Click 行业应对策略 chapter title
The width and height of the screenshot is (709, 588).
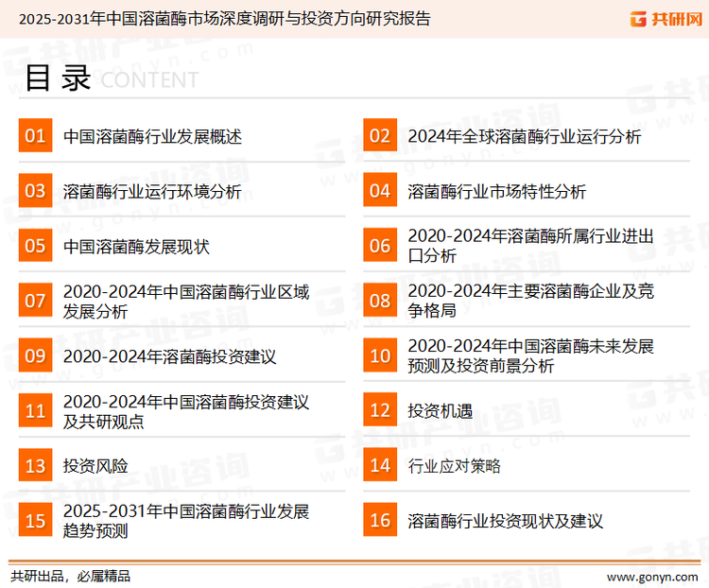[x=455, y=465]
